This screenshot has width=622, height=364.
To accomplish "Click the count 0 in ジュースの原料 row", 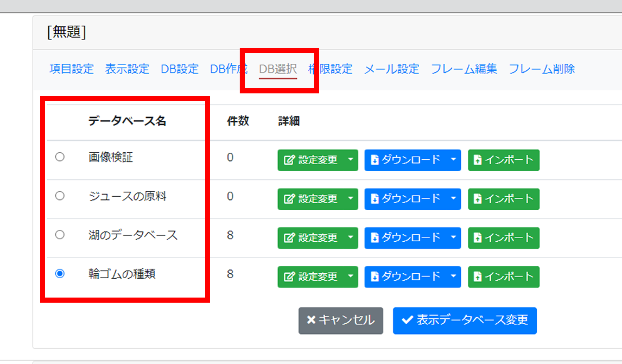I will [x=230, y=196].
